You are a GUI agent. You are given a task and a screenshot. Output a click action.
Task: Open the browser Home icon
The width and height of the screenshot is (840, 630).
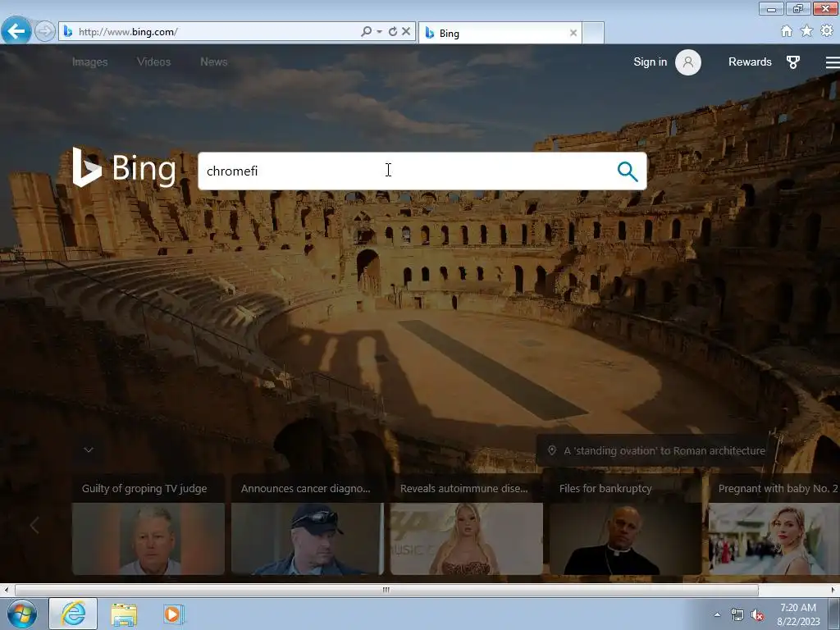pos(787,31)
